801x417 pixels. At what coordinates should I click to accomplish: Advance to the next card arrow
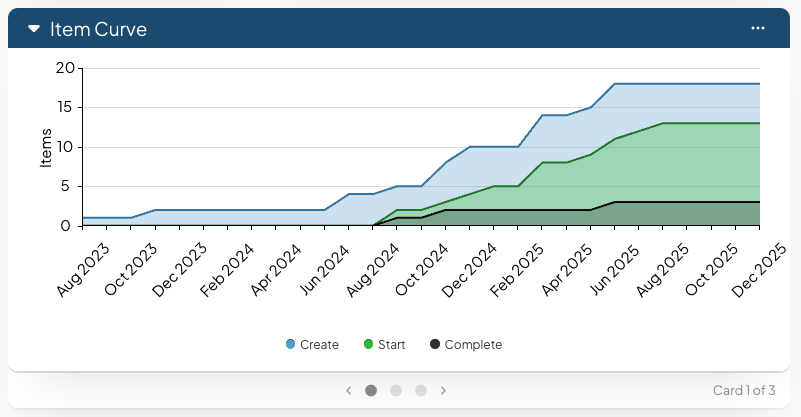[443, 390]
